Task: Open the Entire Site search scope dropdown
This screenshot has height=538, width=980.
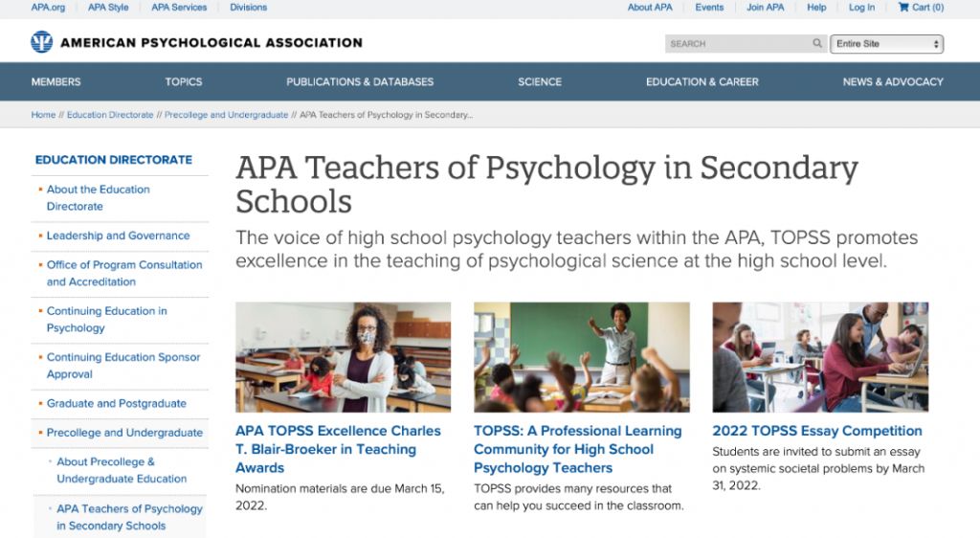Action: point(886,44)
